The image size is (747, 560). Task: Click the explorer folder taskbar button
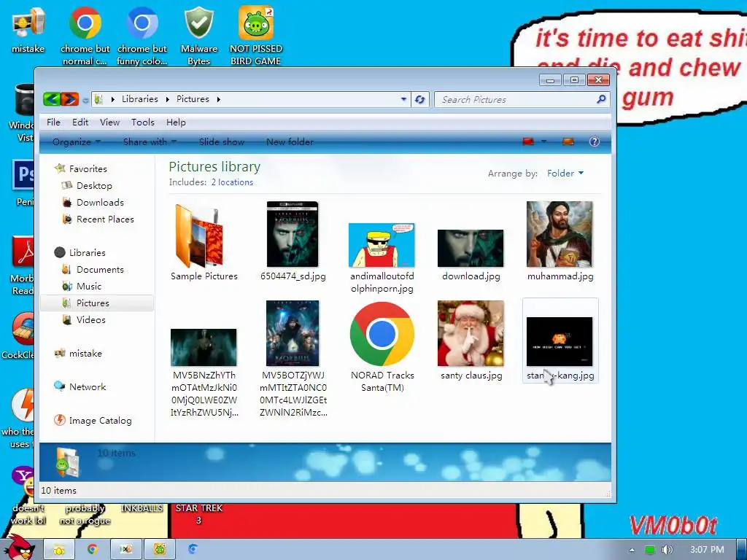click(59, 550)
